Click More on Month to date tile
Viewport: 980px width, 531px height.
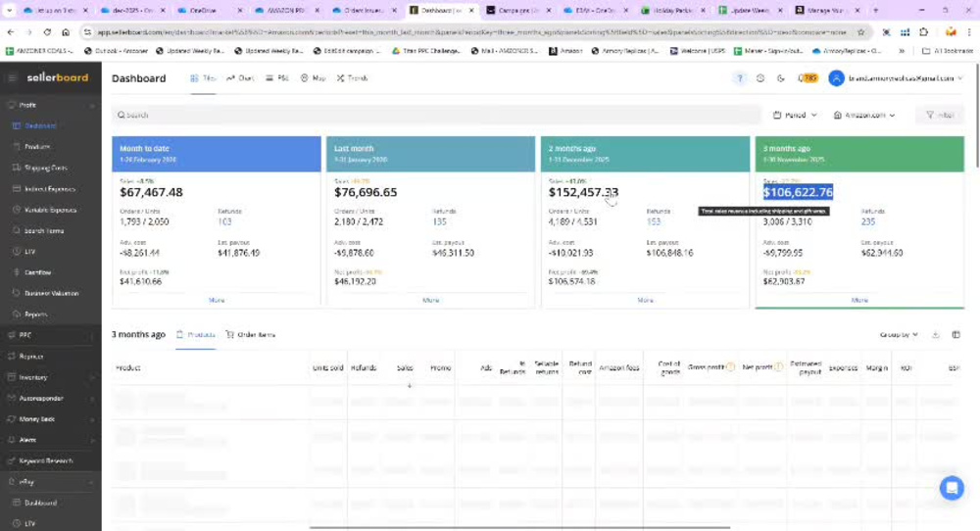coord(217,301)
